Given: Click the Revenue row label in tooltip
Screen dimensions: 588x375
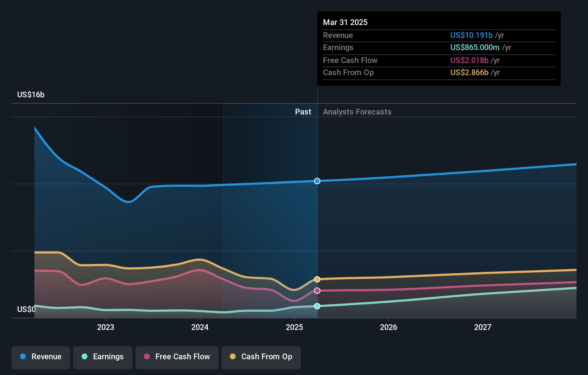Looking at the screenshot, I should click(338, 35).
